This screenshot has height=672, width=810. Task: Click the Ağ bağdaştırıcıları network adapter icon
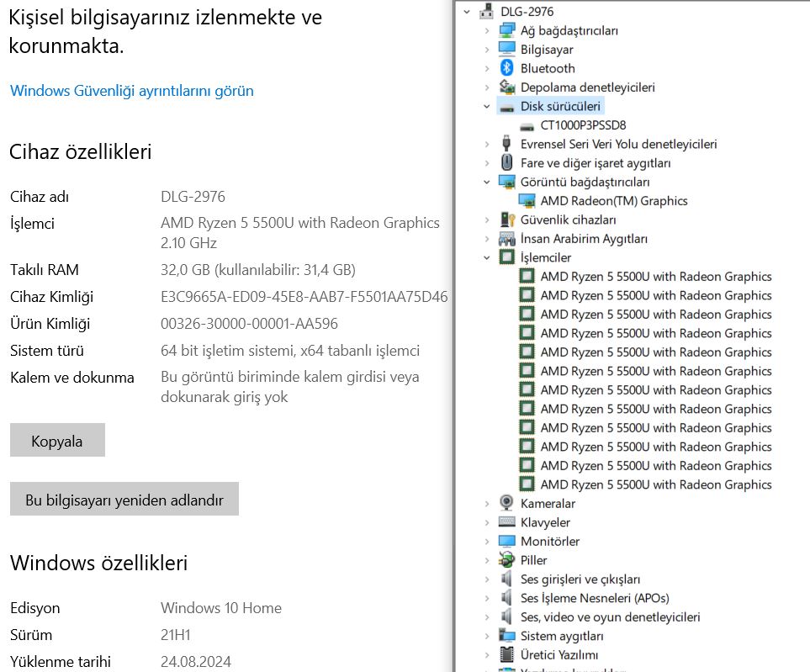(x=506, y=30)
